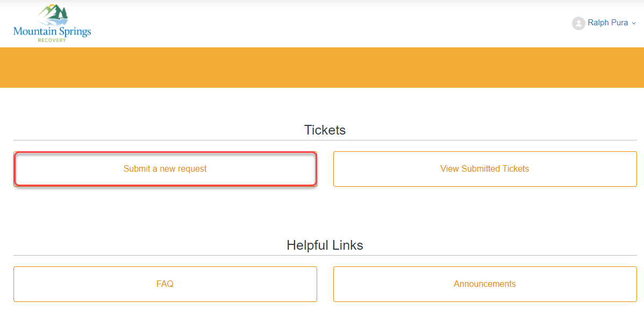Go to Announcements
Viewport: 644px width, 317px height.
484,284
